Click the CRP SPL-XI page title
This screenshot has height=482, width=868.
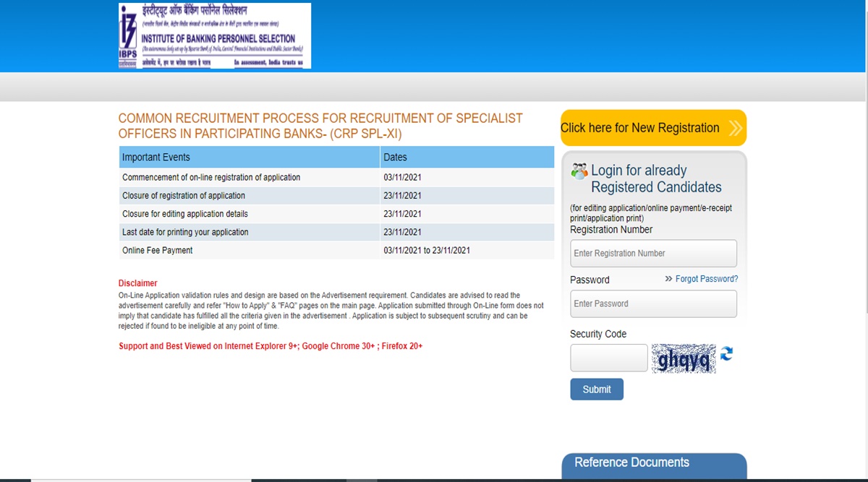pos(320,125)
